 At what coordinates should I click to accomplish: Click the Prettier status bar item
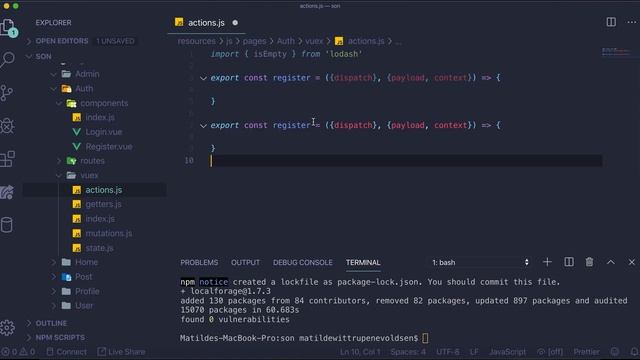(x=587, y=351)
